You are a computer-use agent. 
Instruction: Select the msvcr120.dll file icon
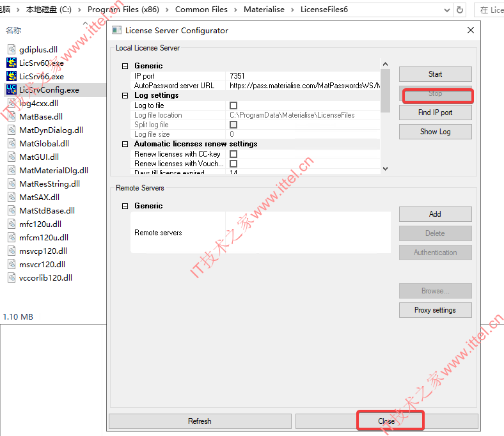click(12, 265)
